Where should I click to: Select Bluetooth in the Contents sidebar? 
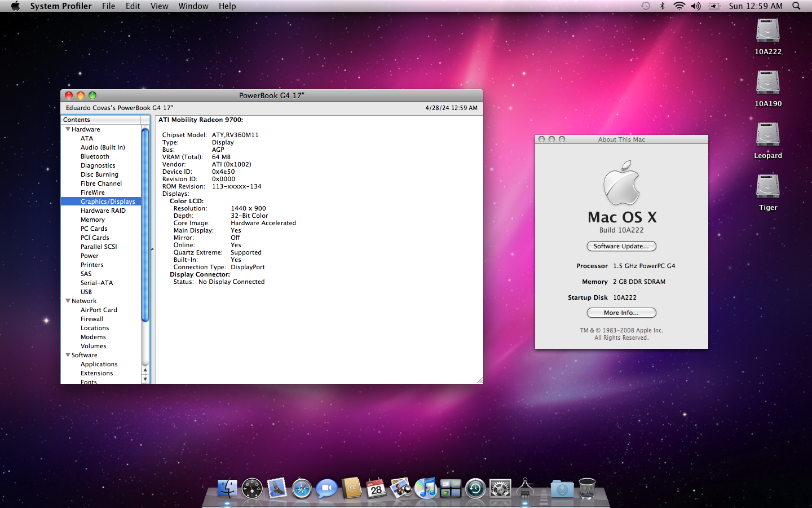(x=94, y=156)
